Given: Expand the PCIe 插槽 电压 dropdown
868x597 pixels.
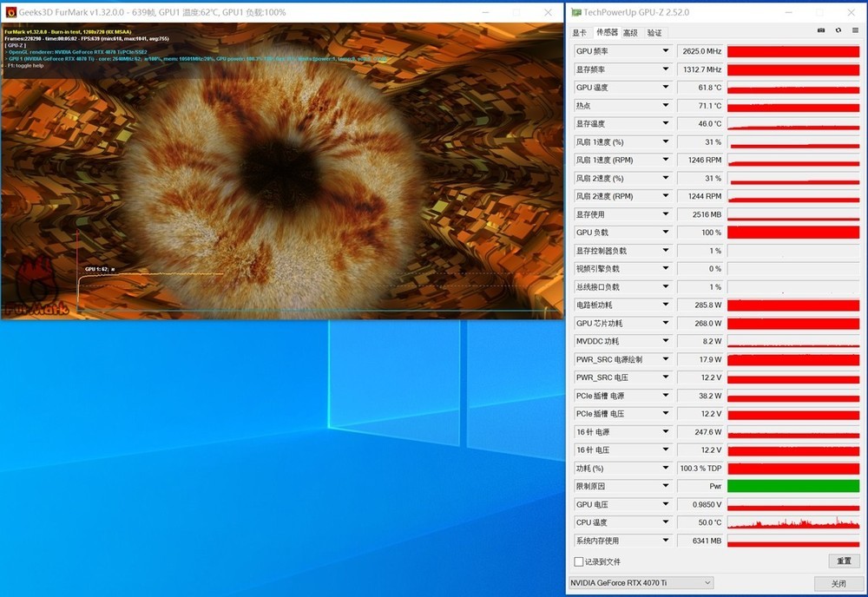Looking at the screenshot, I should pyautogui.click(x=666, y=413).
